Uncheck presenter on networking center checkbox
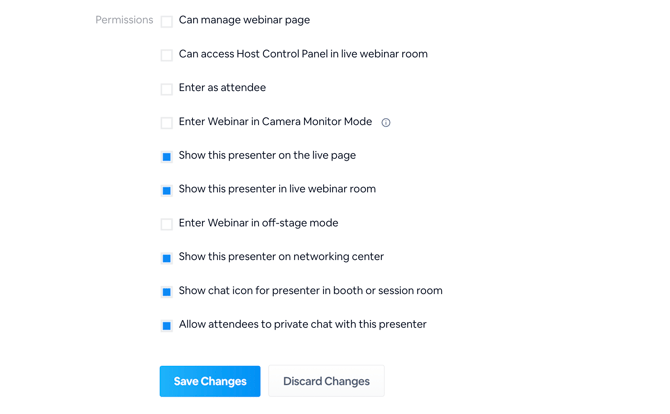 (167, 258)
